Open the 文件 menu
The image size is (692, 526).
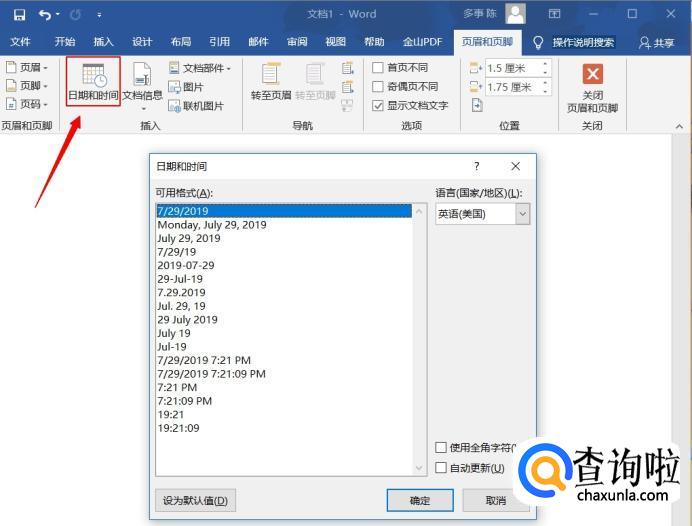(20, 42)
